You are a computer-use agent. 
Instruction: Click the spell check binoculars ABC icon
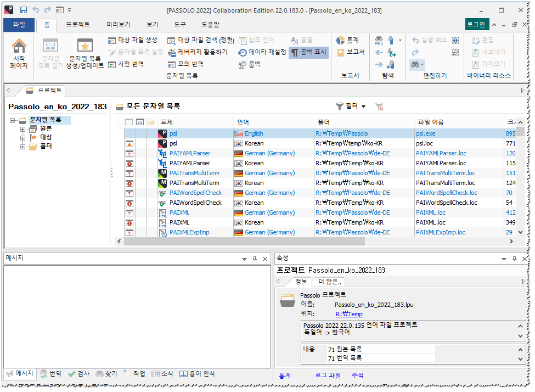[x=379, y=41]
